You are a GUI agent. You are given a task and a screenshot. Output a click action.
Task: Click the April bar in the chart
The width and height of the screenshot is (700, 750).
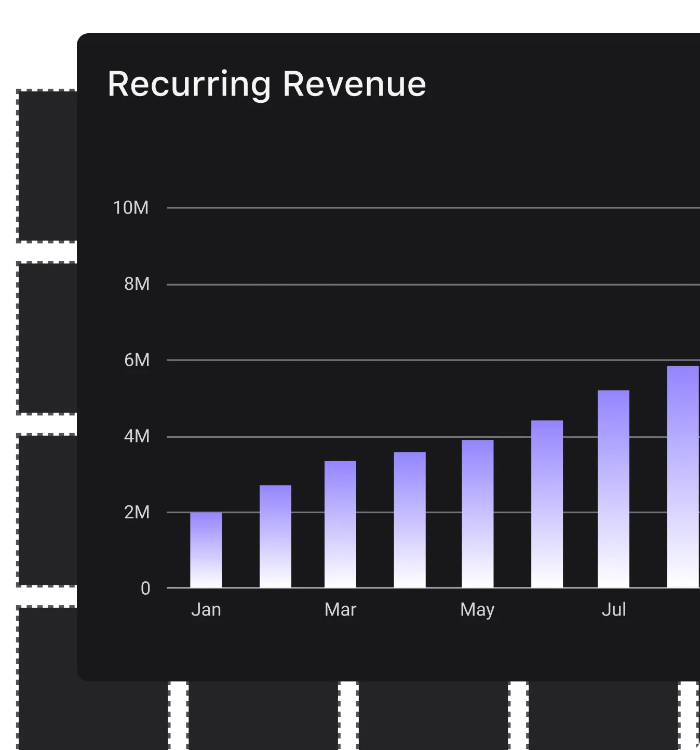pyautogui.click(x=409, y=519)
